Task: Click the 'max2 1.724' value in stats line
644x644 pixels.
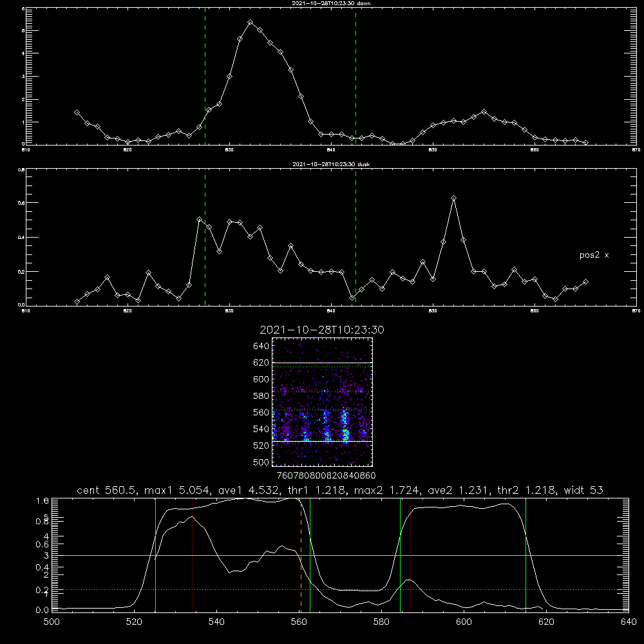Action: coord(386,490)
